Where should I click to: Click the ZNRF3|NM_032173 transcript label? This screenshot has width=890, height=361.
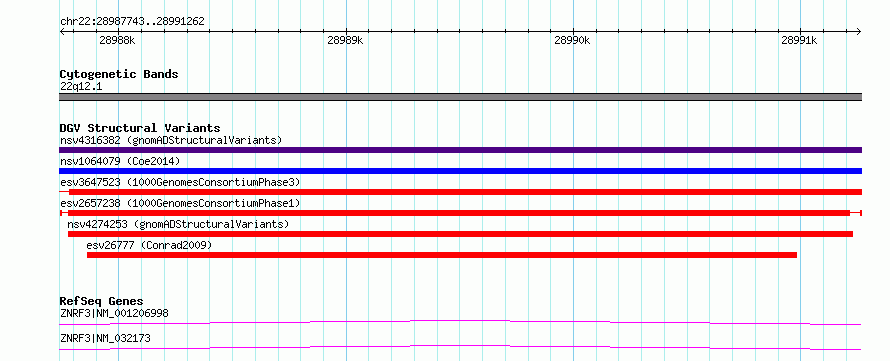(105, 339)
